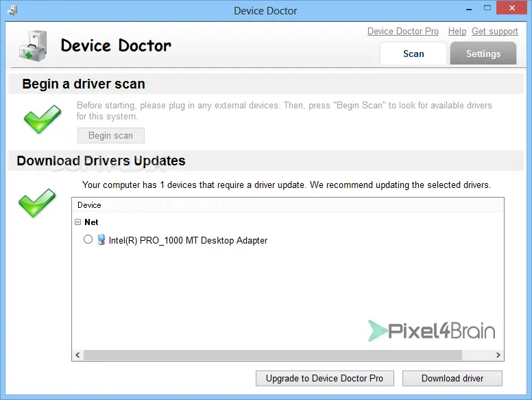Screen dimensions: 532x400
Task: Open the Help link
Action: [x=457, y=32]
